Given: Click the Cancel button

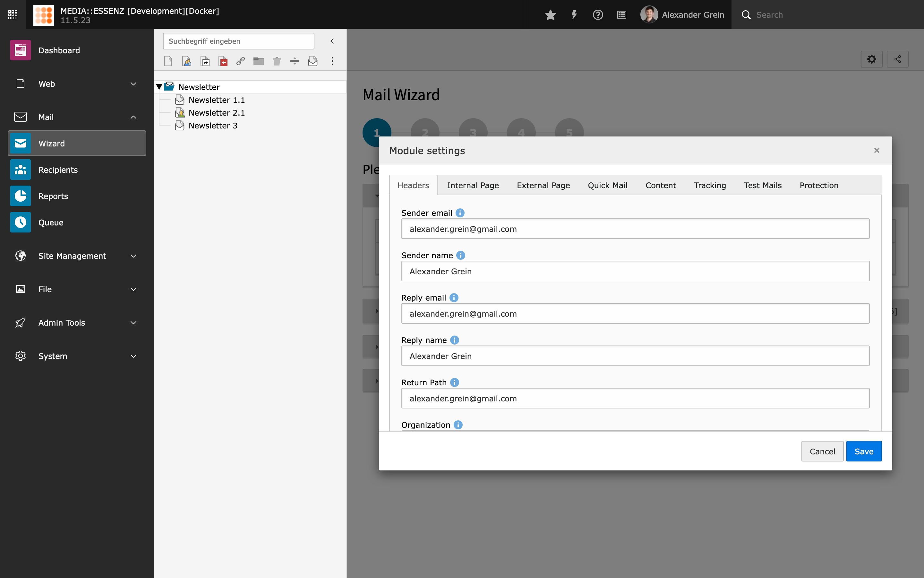Looking at the screenshot, I should (x=822, y=451).
